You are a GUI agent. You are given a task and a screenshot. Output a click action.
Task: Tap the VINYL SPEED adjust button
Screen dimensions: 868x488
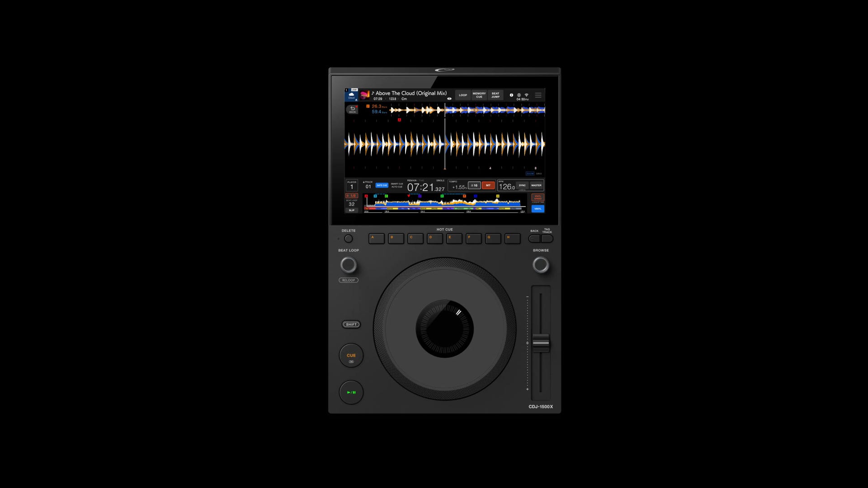click(x=538, y=197)
